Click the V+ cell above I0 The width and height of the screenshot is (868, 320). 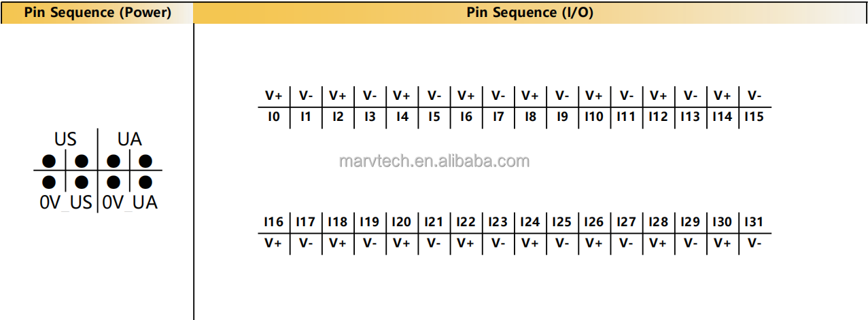point(274,96)
